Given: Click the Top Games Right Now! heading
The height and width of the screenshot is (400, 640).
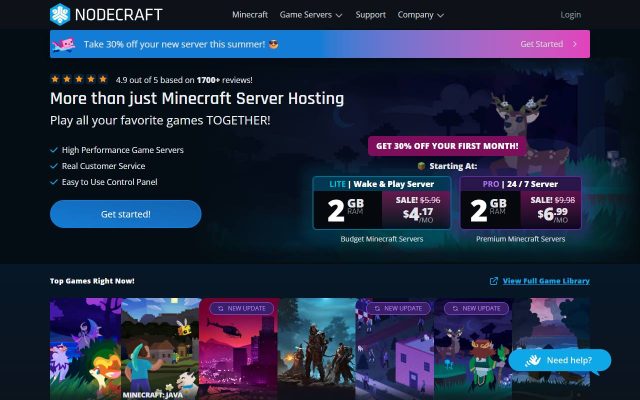Looking at the screenshot, I should 92,281.
